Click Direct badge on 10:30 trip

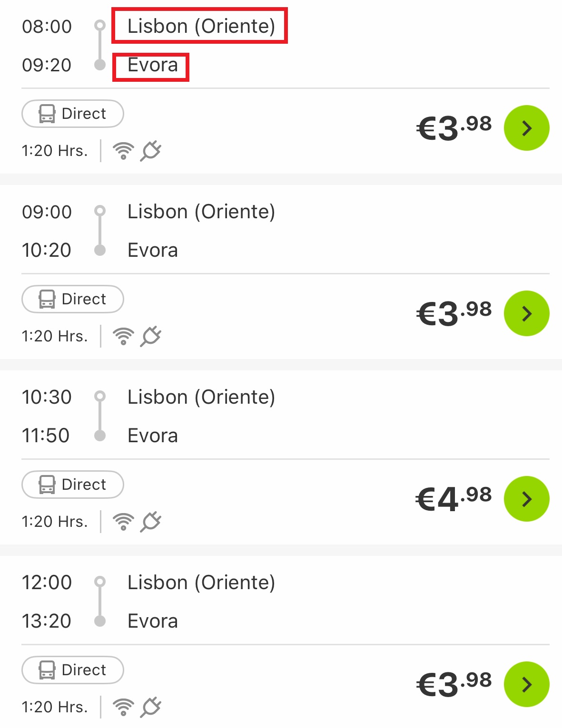pos(73,485)
